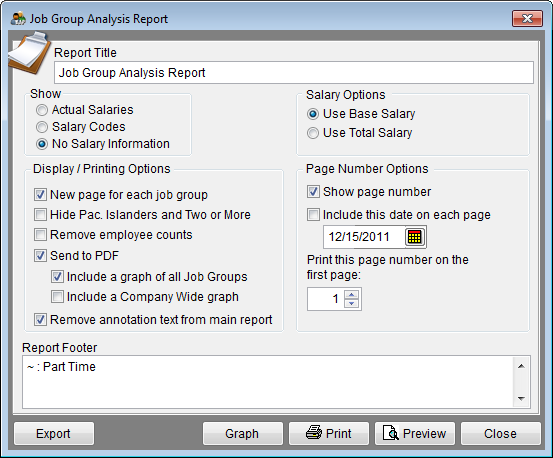Screen dimensions: 553x458
Task: Choose Use Total Salary option
Action: [x=312, y=133]
